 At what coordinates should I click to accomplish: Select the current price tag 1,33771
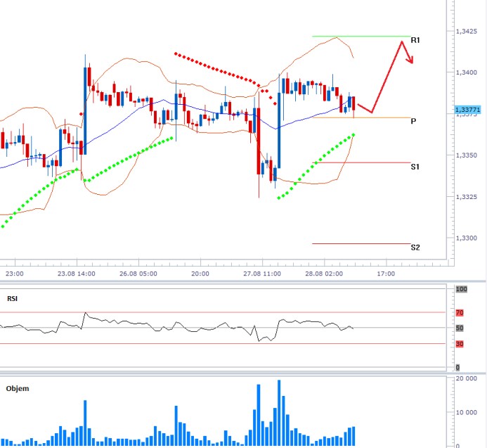click(468, 110)
